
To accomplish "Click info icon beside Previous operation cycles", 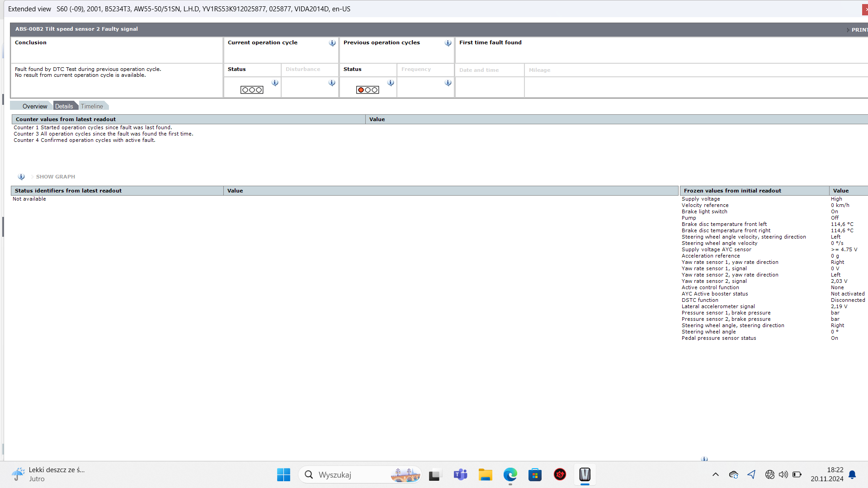I will 448,43.
